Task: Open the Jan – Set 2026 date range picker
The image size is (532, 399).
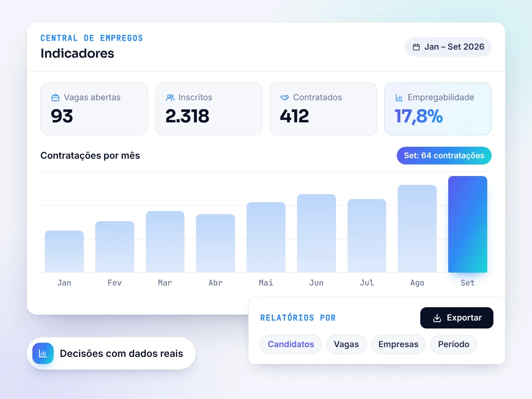Action: coord(448,47)
